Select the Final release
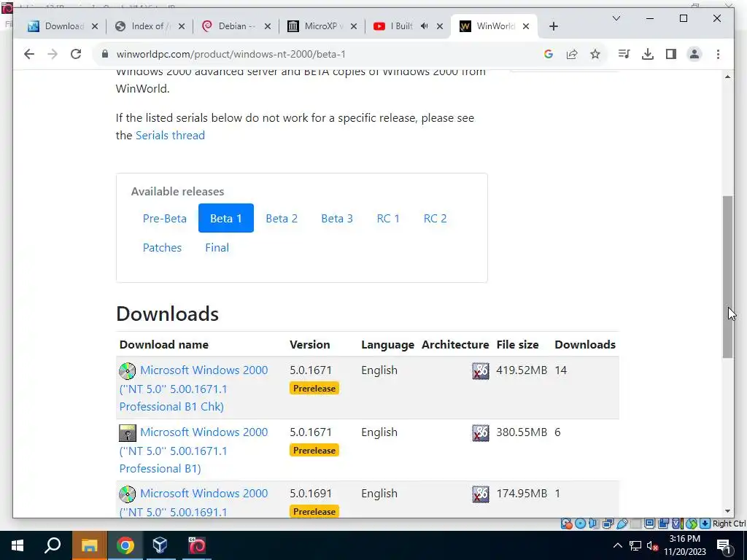The width and height of the screenshot is (747, 560). [217, 248]
